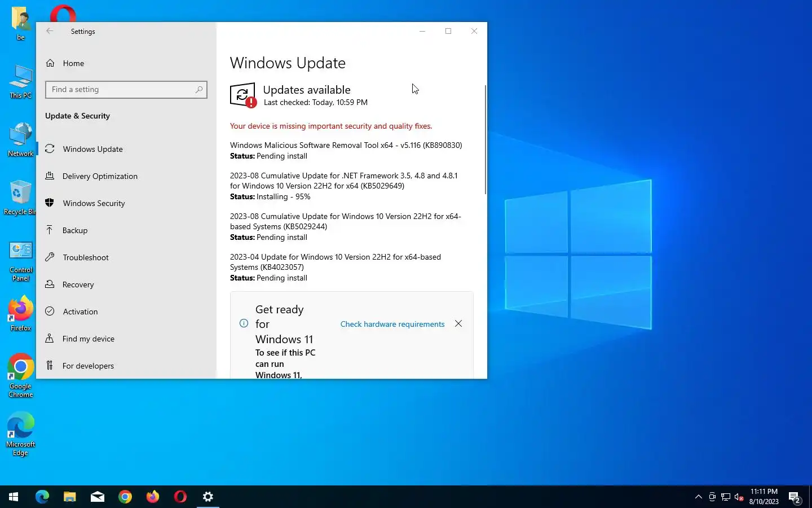Screen dimensions: 812x508
Task: Select the Delivery Optimization icon
Action: pos(50,176)
